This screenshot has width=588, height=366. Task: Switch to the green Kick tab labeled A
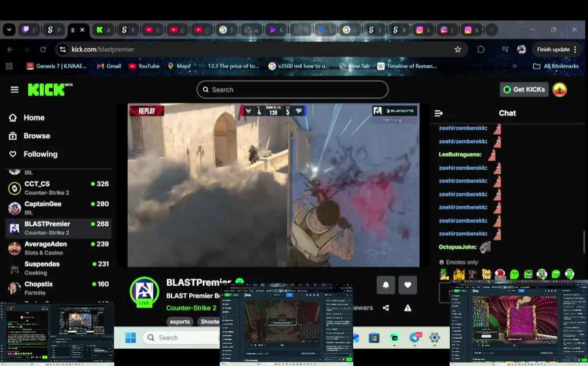[x=103, y=30]
